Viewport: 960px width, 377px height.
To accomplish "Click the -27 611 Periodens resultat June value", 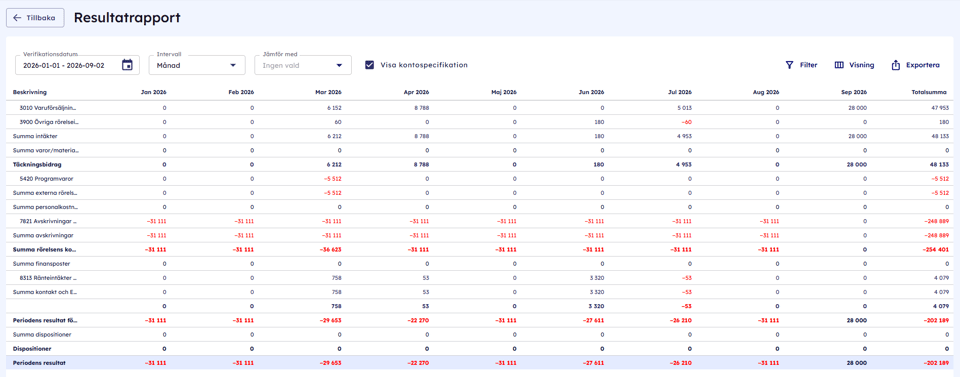I will tap(593, 363).
